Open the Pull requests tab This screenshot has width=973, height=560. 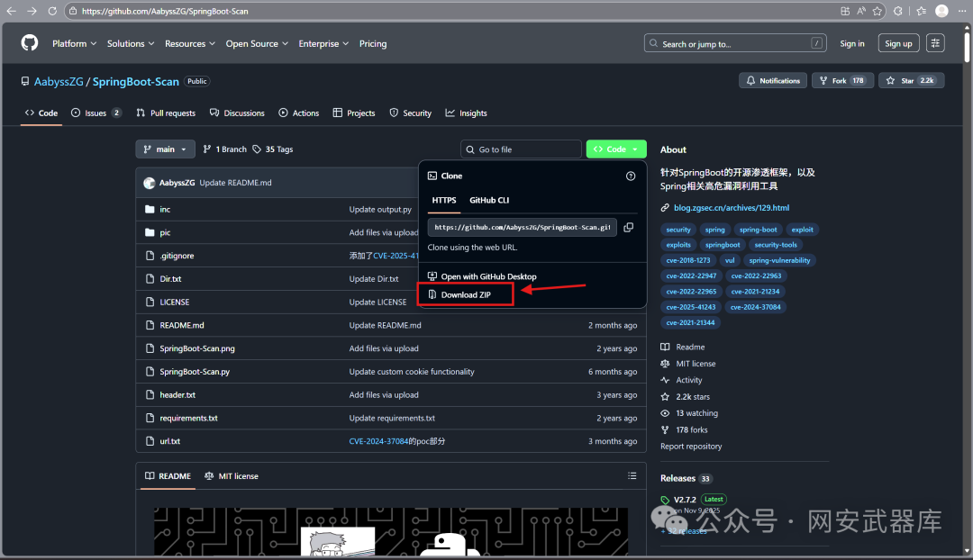tap(166, 113)
